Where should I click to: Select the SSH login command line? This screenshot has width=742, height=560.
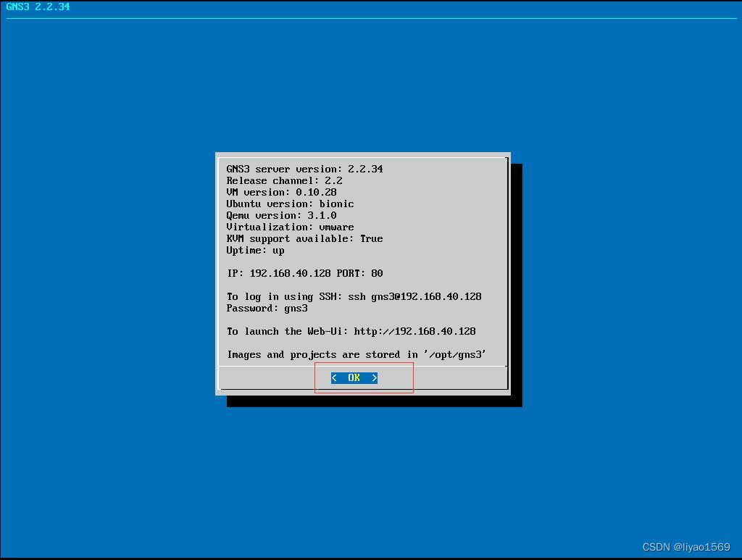(x=354, y=296)
